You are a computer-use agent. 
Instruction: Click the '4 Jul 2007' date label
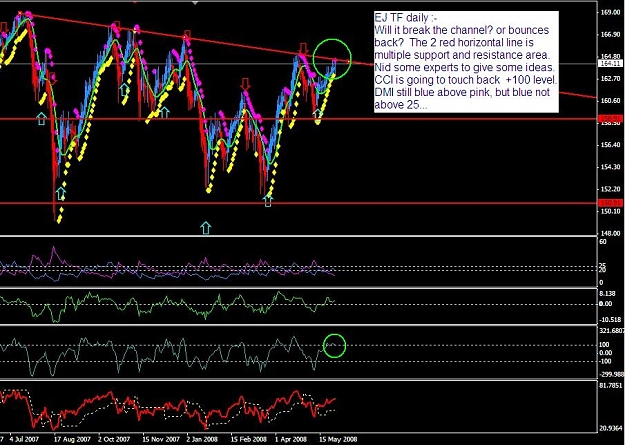click(x=25, y=439)
